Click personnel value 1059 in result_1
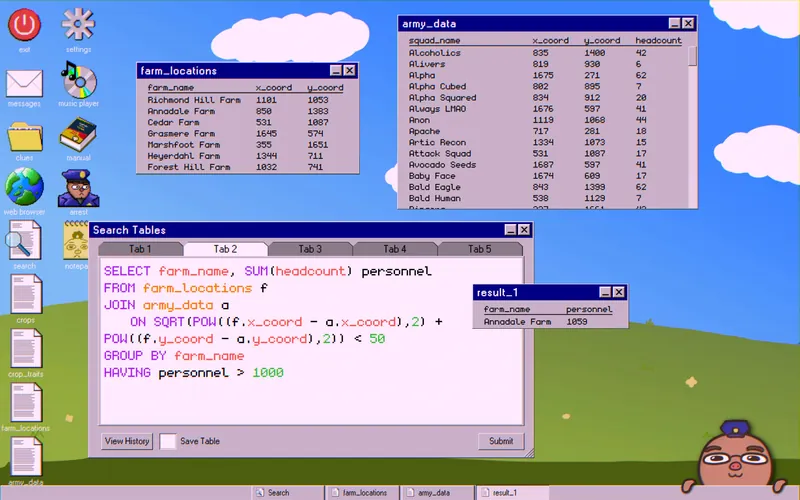Viewport: 800px width, 500px height. click(x=577, y=322)
